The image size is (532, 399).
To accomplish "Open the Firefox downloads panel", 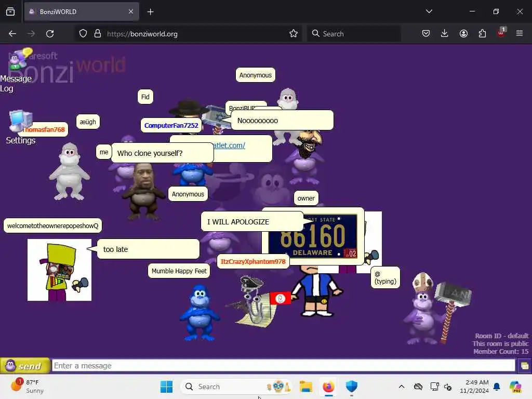I will pos(445,34).
